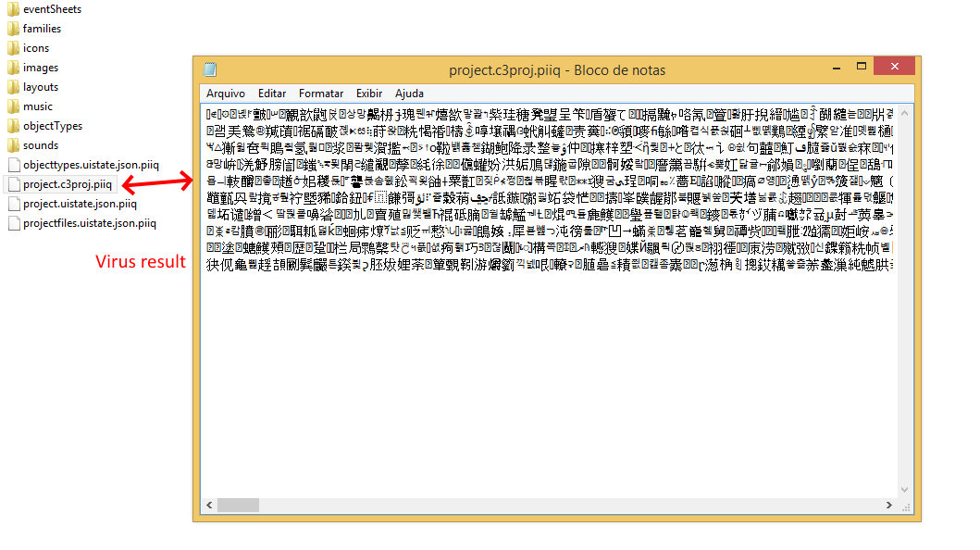Select the families folder icon
This screenshot has width=980, height=550.
tap(13, 29)
